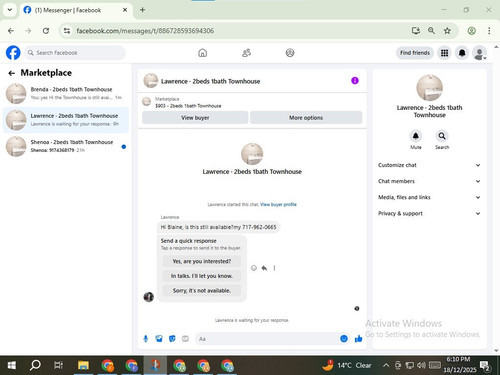Open browser zoom magnifier icon
The image size is (500, 375).
(431, 31)
